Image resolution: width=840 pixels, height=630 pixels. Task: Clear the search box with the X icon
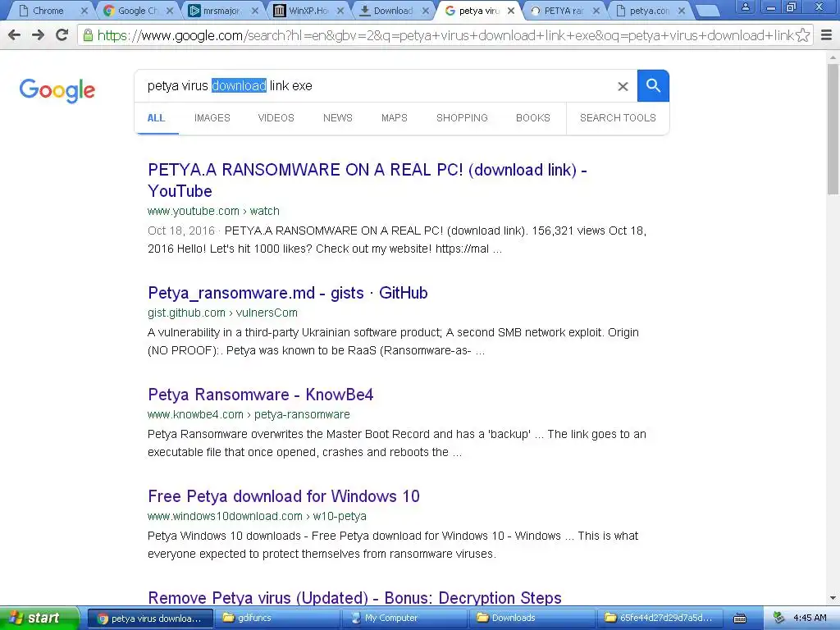point(623,86)
